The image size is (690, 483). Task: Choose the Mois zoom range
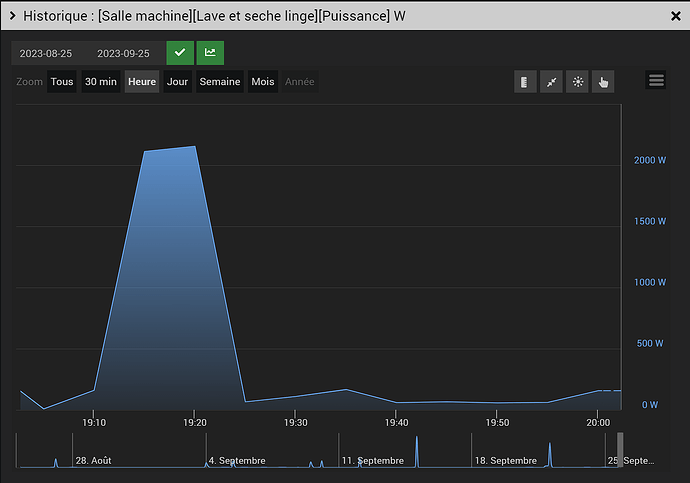pos(263,82)
